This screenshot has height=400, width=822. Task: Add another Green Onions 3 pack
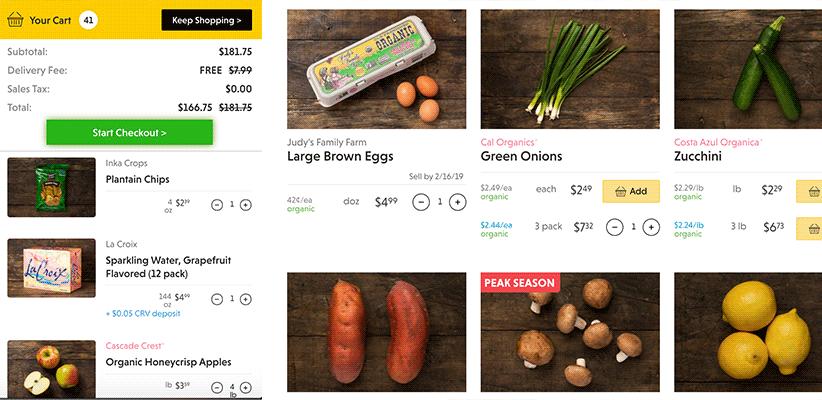pyautogui.click(x=651, y=227)
